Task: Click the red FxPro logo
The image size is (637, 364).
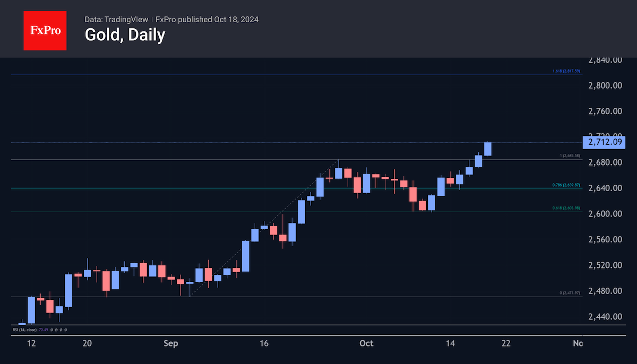Action: click(45, 30)
